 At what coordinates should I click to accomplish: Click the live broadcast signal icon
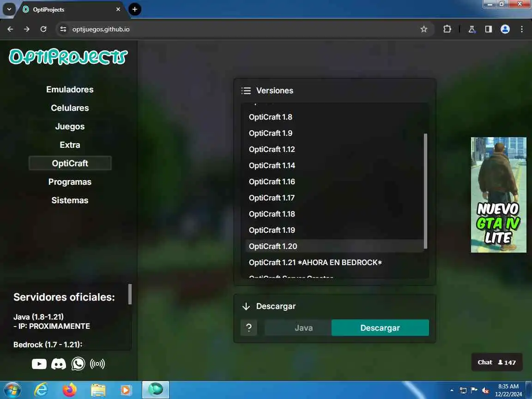pyautogui.click(x=97, y=364)
